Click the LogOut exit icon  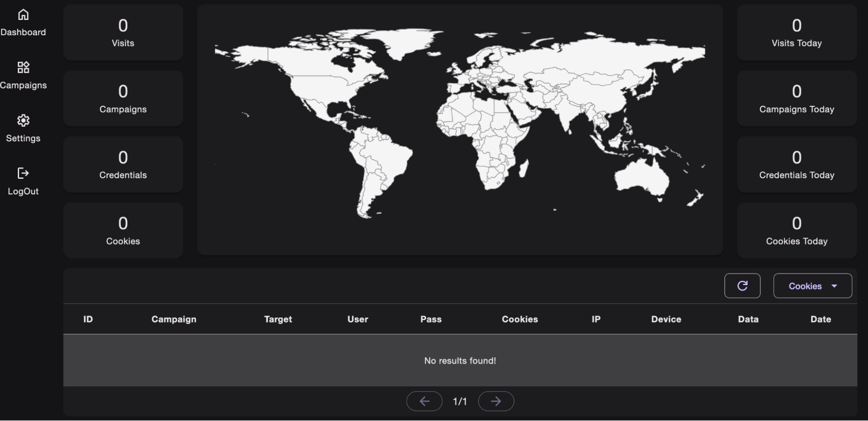click(x=23, y=173)
